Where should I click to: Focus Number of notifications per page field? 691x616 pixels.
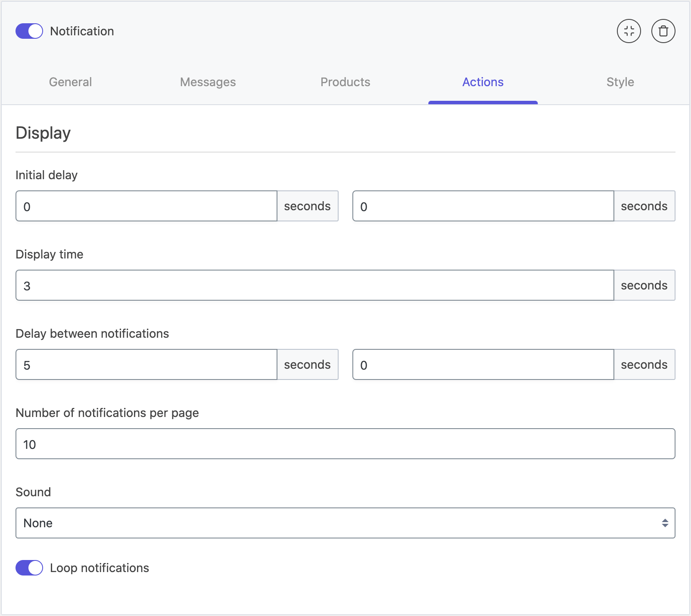[345, 444]
